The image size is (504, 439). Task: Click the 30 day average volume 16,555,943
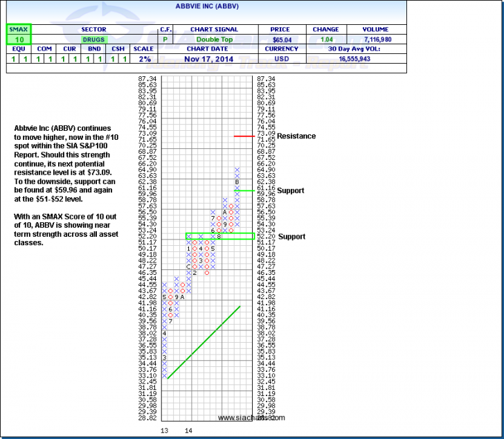coord(356,59)
